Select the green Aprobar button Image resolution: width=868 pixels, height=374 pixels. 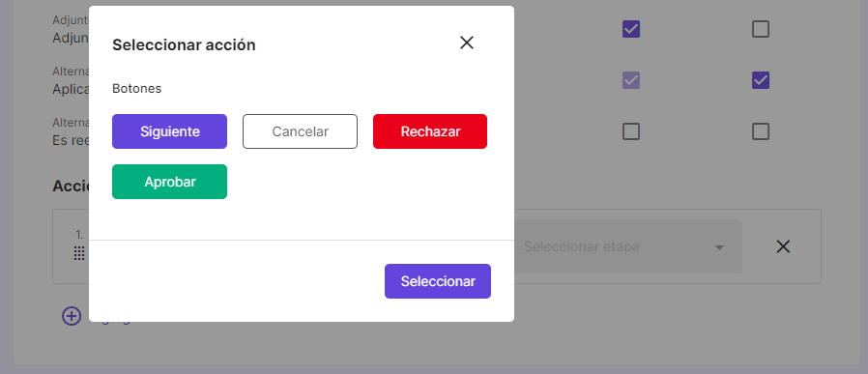click(x=169, y=182)
